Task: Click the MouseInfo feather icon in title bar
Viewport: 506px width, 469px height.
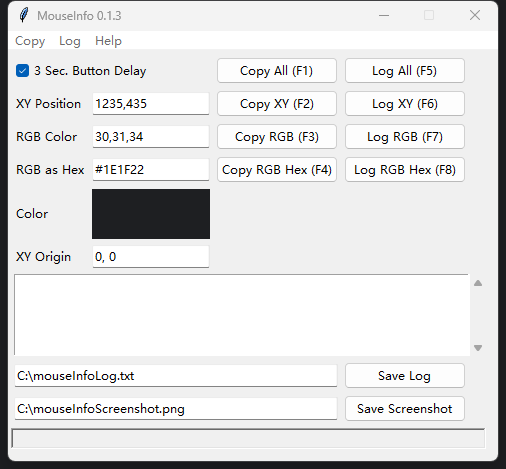Action: coord(24,15)
